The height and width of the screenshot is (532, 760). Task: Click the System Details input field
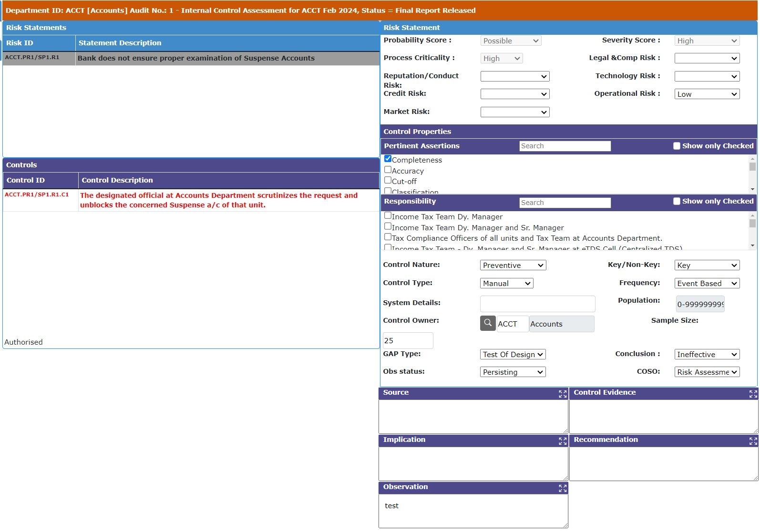tap(537, 304)
